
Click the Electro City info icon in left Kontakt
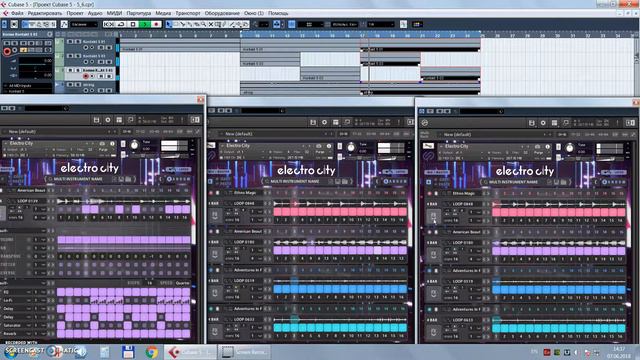point(112,144)
